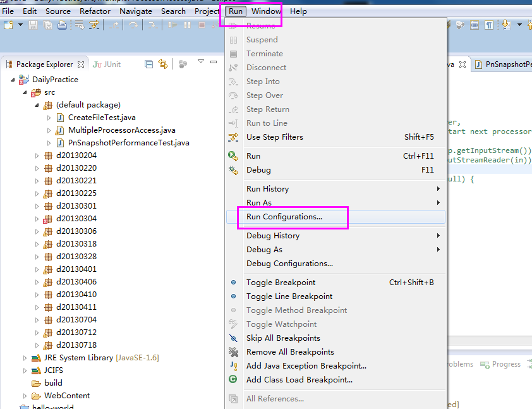This screenshot has width=532, height=409.
Task: Expand the JCIFS library node
Action: tap(25, 370)
